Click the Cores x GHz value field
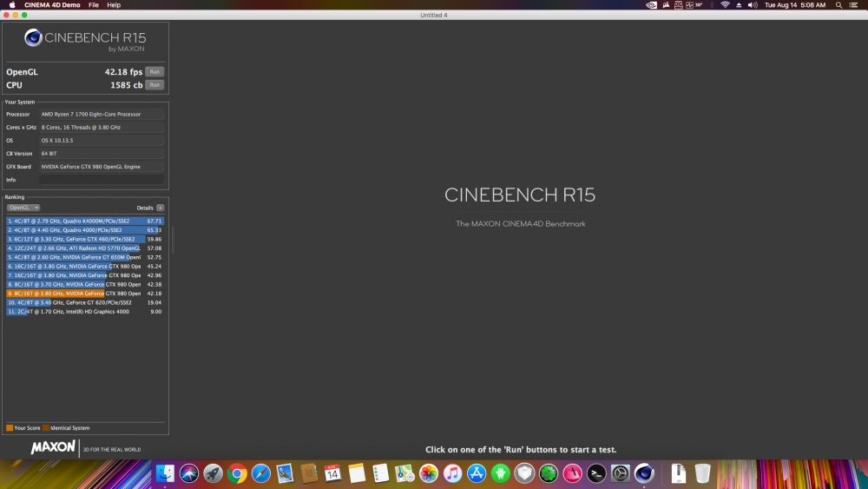This screenshot has width=868, height=489. click(102, 128)
